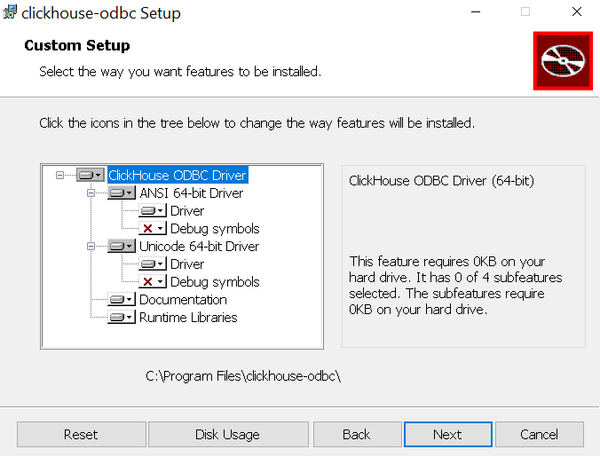
Task: Collapse the ClickHouse ODBC Driver root node
Action: coord(59,175)
